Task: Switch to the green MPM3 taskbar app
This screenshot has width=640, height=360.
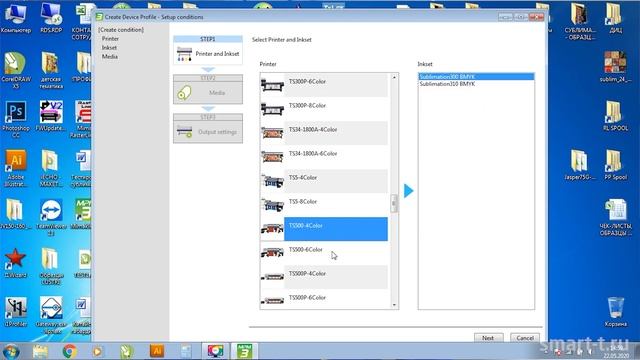Action: pyautogui.click(x=244, y=351)
